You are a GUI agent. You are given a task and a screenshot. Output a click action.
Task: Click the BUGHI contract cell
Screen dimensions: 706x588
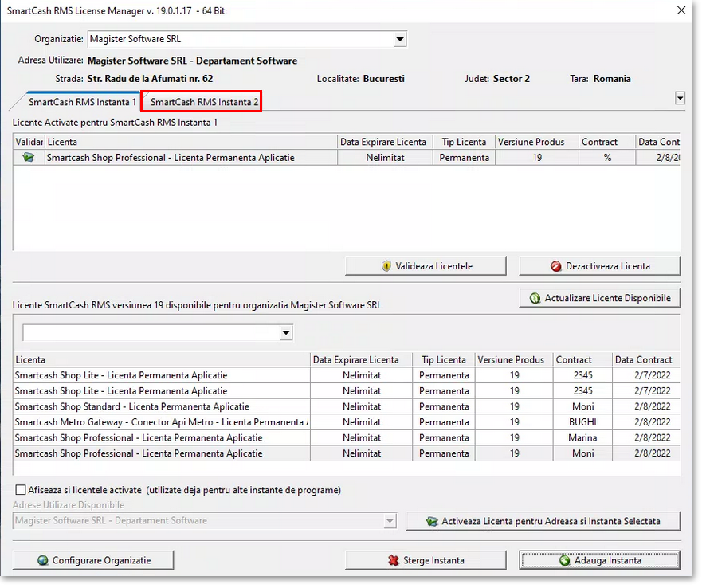pos(582,422)
